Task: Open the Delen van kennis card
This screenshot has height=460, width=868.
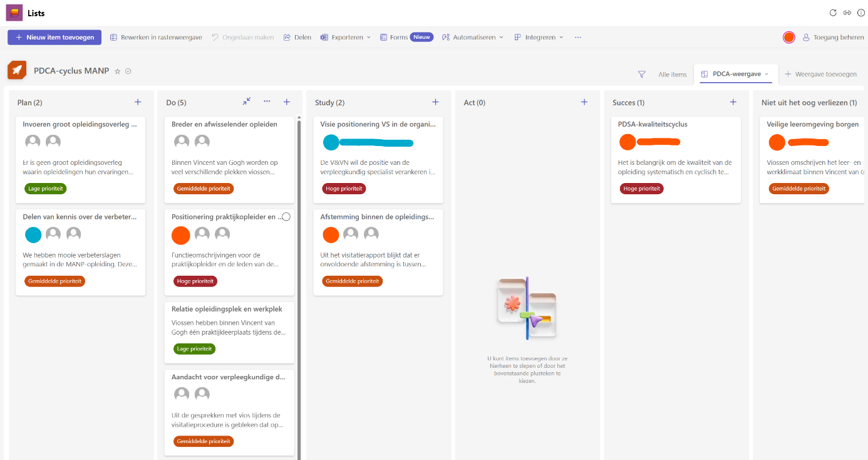Action: [80, 252]
